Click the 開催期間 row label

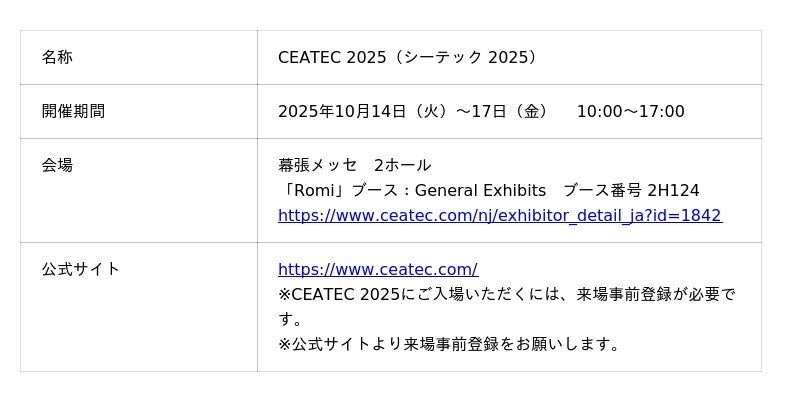(x=73, y=111)
